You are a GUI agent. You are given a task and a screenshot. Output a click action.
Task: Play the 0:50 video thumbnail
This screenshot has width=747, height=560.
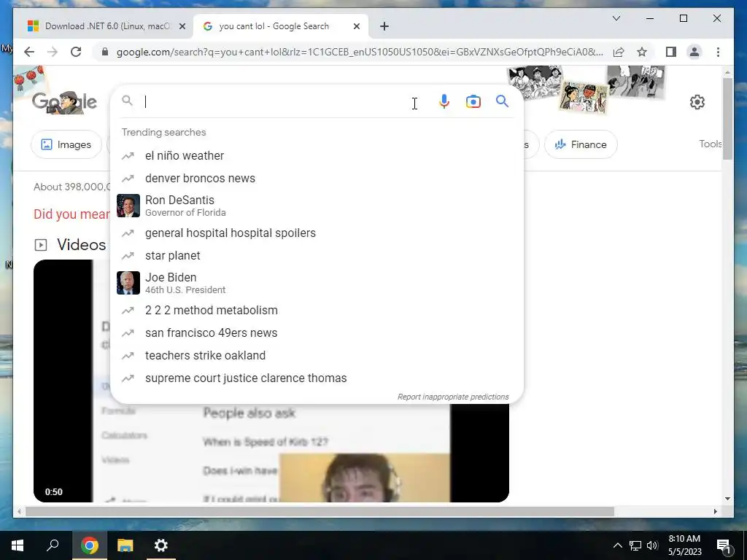pos(271,381)
